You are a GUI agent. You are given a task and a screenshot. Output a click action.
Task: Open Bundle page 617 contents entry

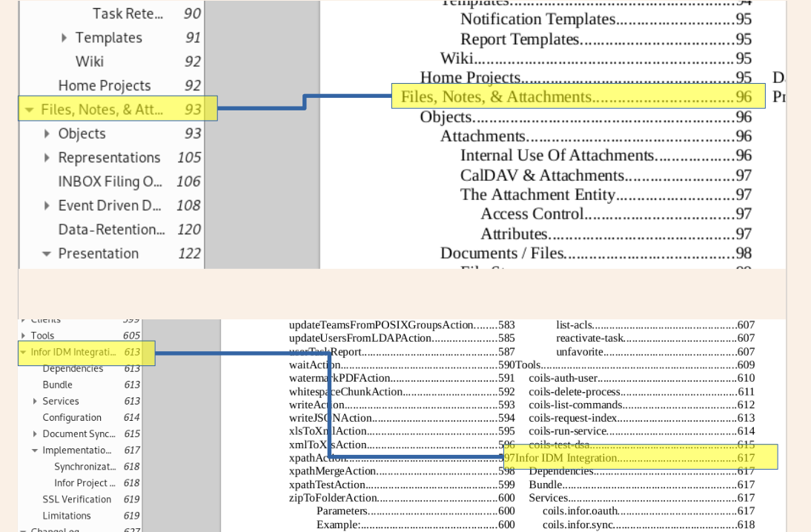[641, 485]
